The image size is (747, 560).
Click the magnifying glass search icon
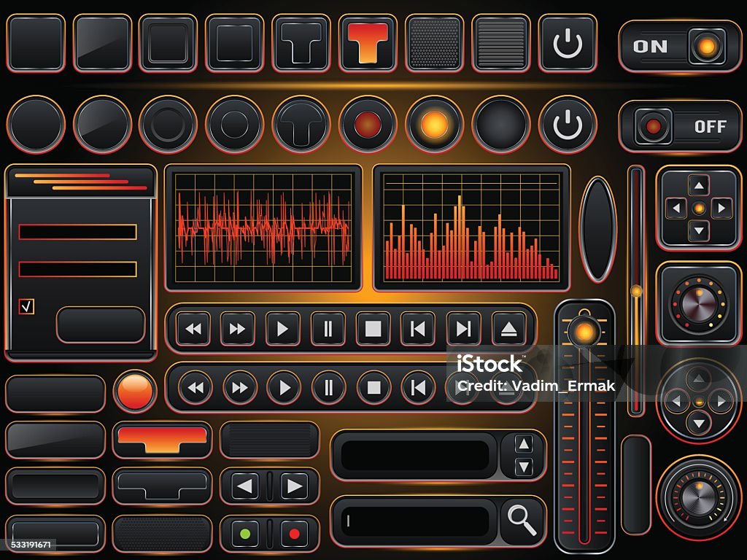coord(522,521)
